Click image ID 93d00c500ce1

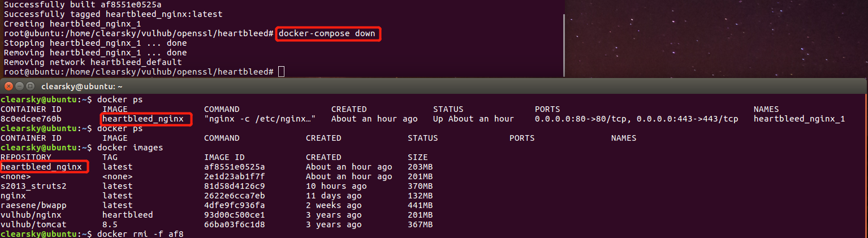(x=235, y=215)
